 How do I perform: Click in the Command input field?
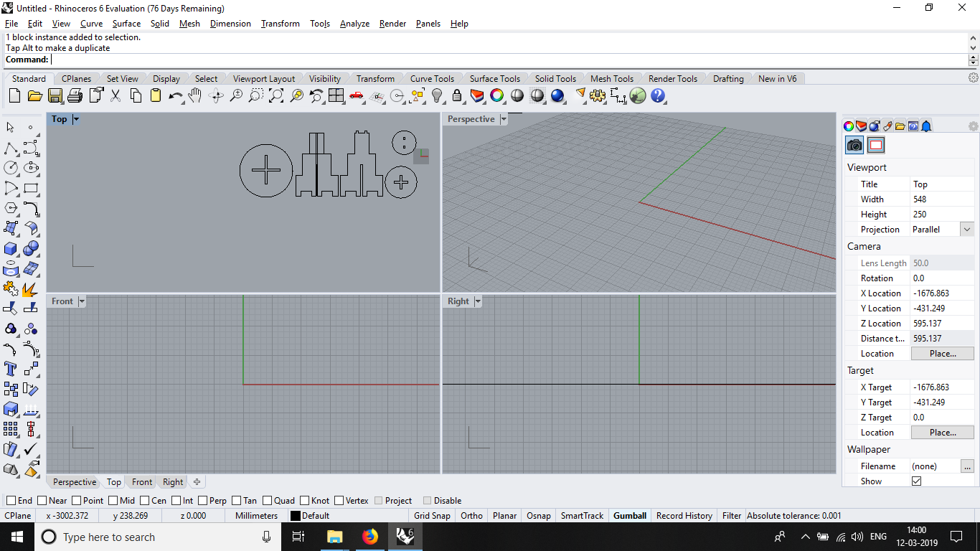coord(509,60)
